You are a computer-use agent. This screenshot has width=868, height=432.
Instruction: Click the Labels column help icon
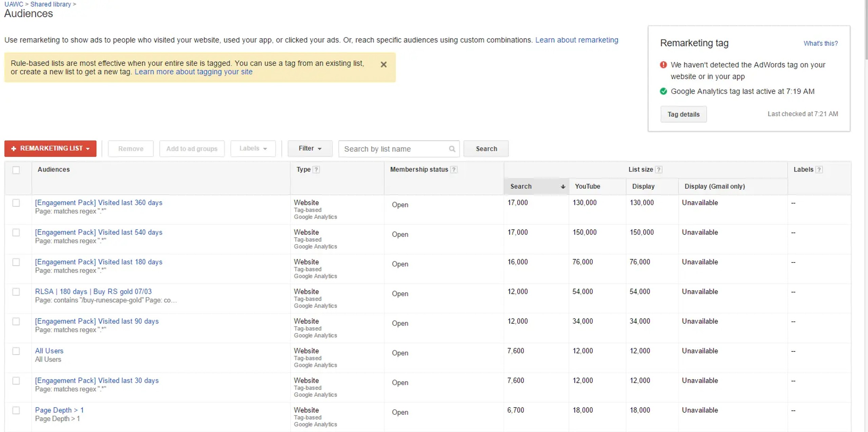(x=819, y=170)
